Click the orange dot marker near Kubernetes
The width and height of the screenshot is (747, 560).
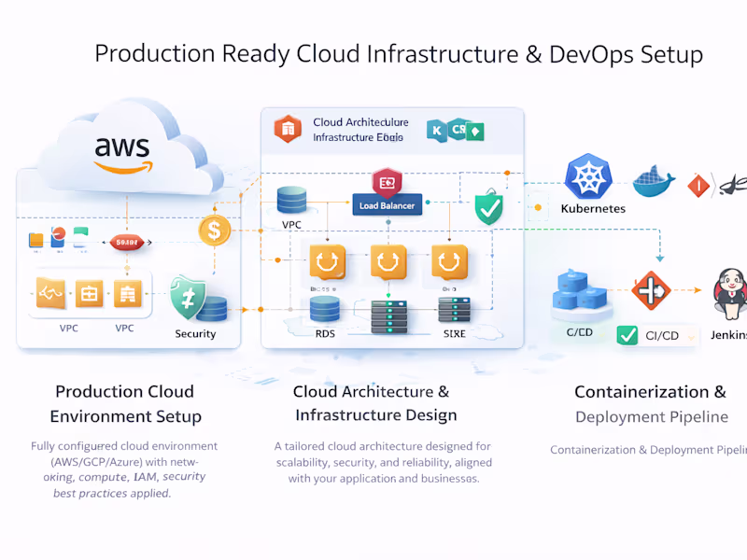pyautogui.click(x=538, y=207)
